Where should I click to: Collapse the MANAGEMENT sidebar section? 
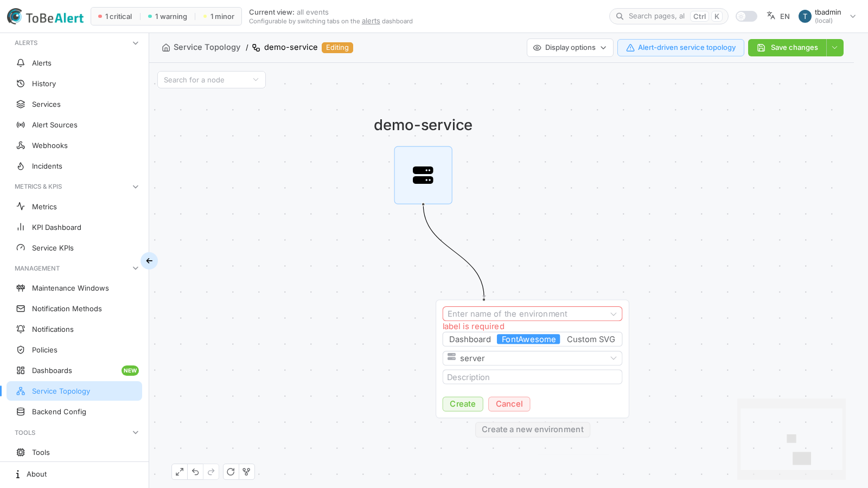[x=136, y=268]
